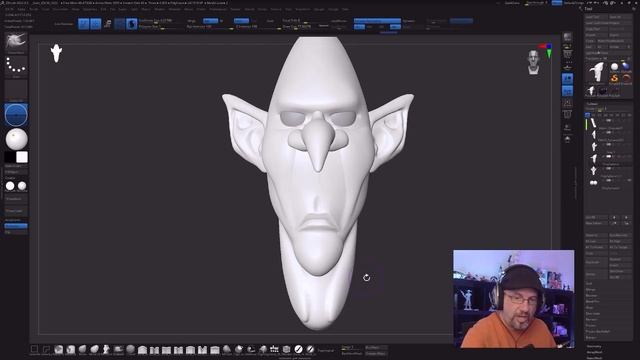Open the blue circular texture slot
The height and width of the screenshot is (360, 640).
[16, 115]
